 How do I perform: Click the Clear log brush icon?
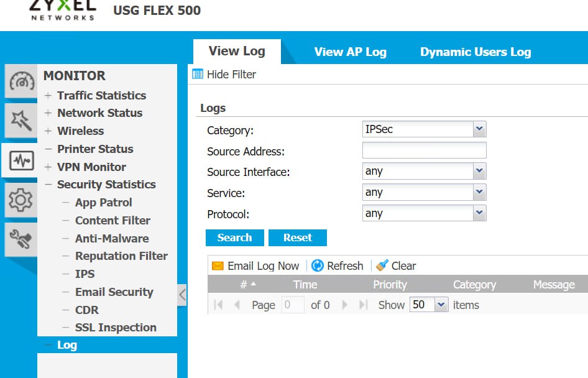point(382,266)
